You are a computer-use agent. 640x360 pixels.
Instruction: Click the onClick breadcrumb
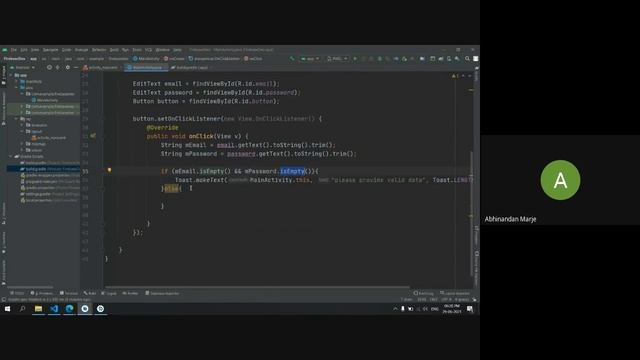coord(253,59)
